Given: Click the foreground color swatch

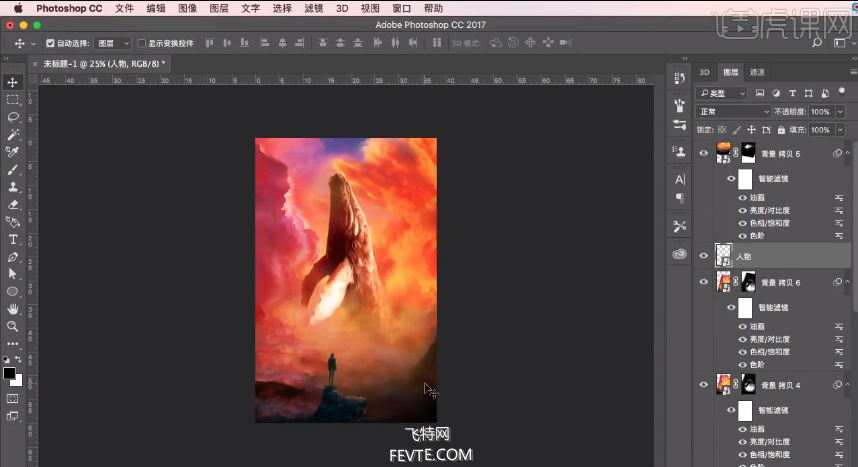Looking at the screenshot, I should tap(9, 373).
